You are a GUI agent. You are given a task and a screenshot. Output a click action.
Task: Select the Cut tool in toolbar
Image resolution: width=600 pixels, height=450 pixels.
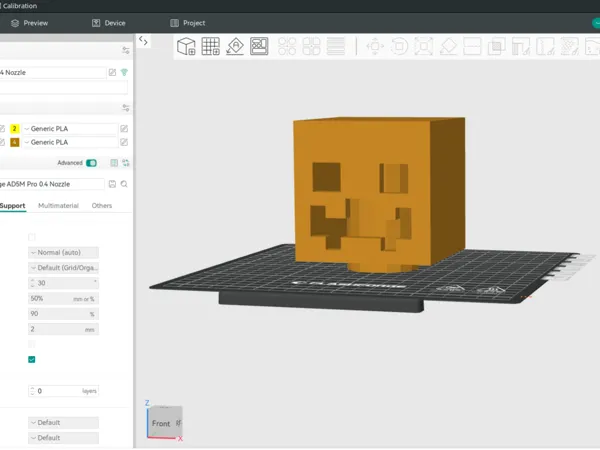[472, 46]
